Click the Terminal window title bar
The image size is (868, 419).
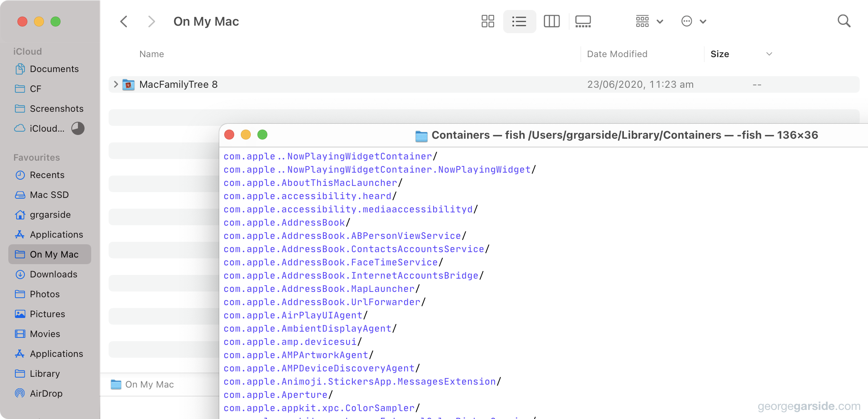pyautogui.click(x=543, y=135)
